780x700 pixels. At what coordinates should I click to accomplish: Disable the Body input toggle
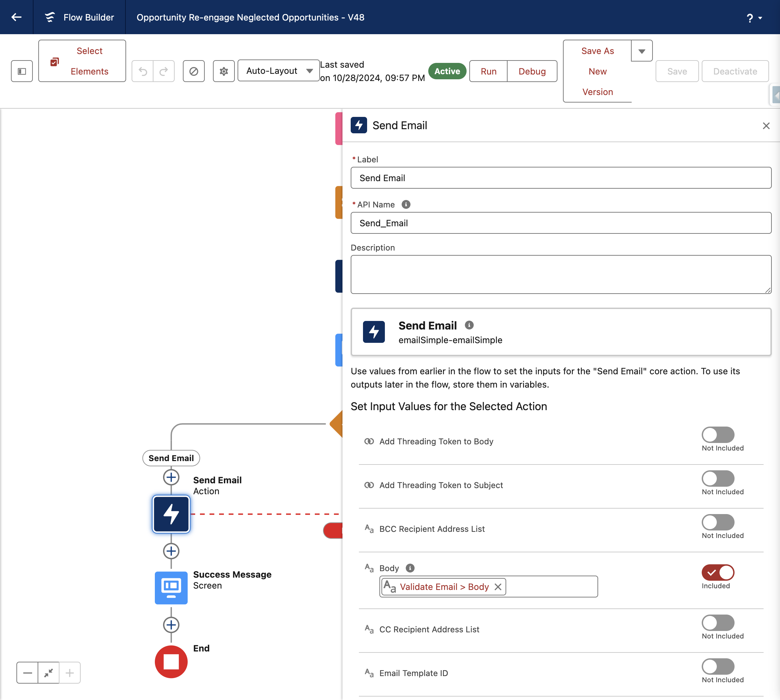tap(718, 572)
